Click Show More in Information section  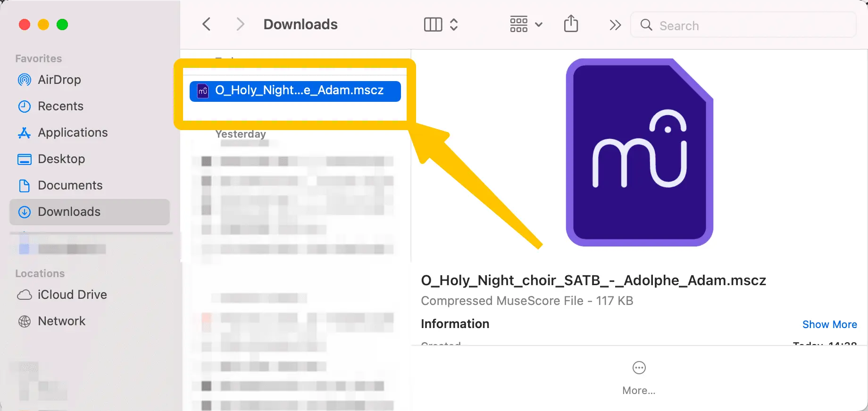(829, 324)
